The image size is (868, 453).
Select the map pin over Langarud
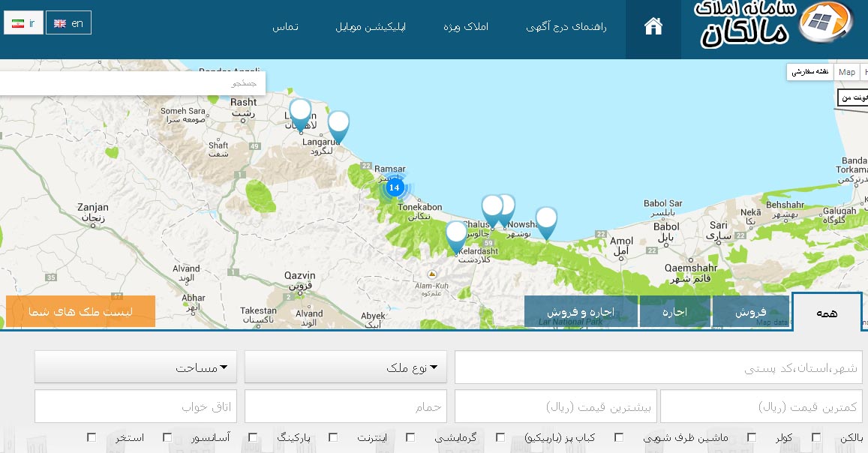pos(338,127)
